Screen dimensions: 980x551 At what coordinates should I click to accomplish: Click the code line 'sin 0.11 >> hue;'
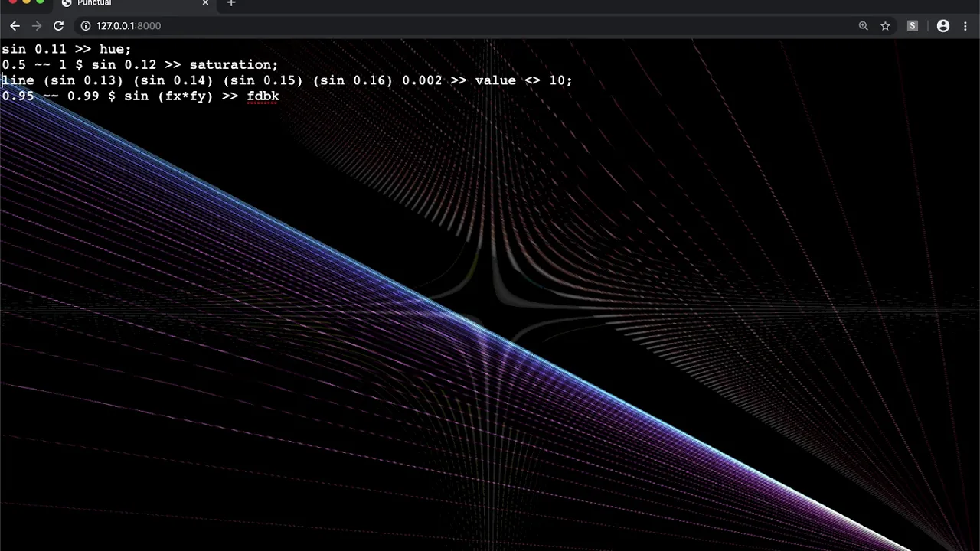tap(67, 49)
